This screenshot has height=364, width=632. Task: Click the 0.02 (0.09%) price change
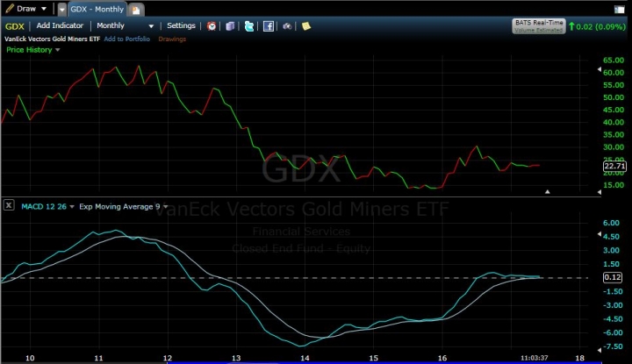tap(597, 26)
